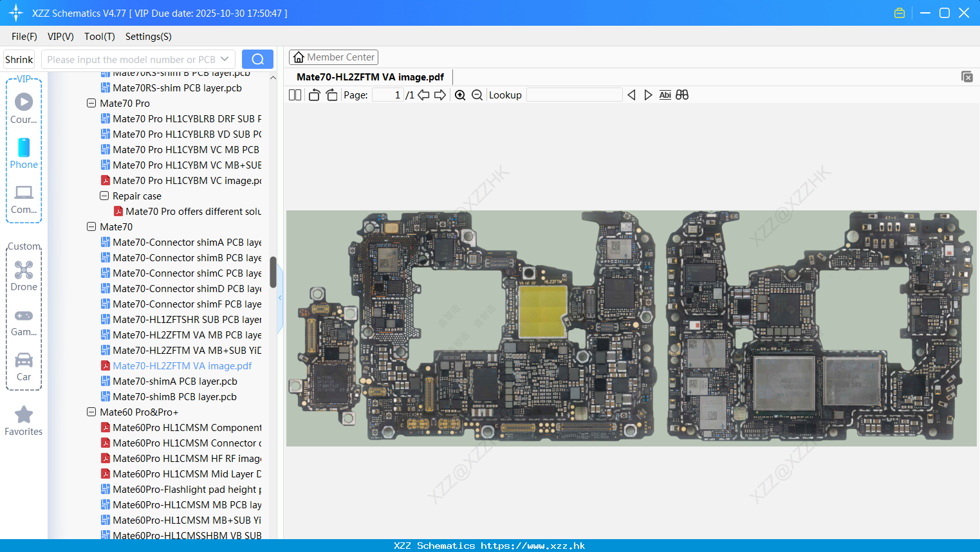980x552 pixels.
Task: Click the scroll-up arrow of tree panel
Action: coord(273,78)
